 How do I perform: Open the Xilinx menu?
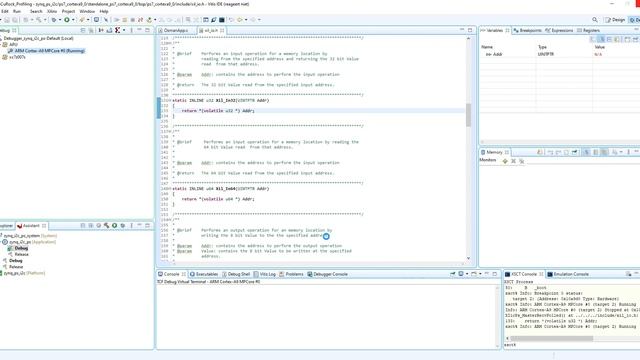pos(52,11)
